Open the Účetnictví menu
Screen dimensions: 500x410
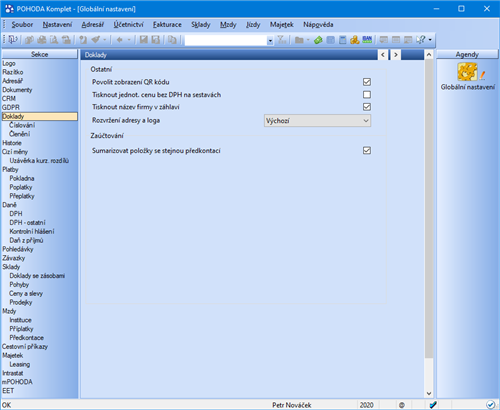128,24
